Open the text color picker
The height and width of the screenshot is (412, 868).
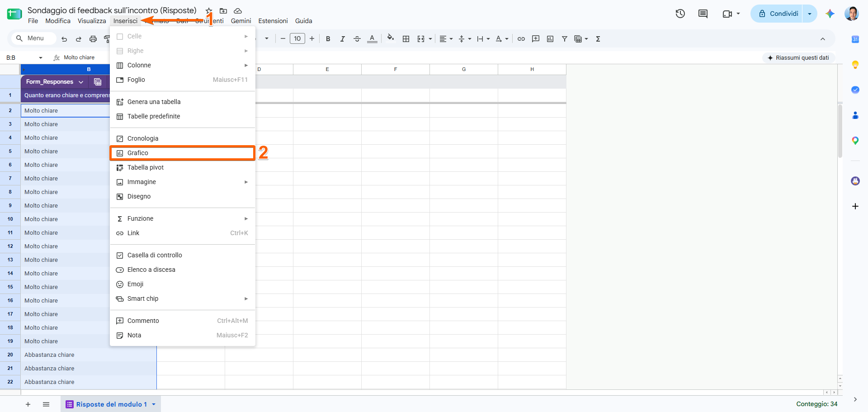(372, 39)
